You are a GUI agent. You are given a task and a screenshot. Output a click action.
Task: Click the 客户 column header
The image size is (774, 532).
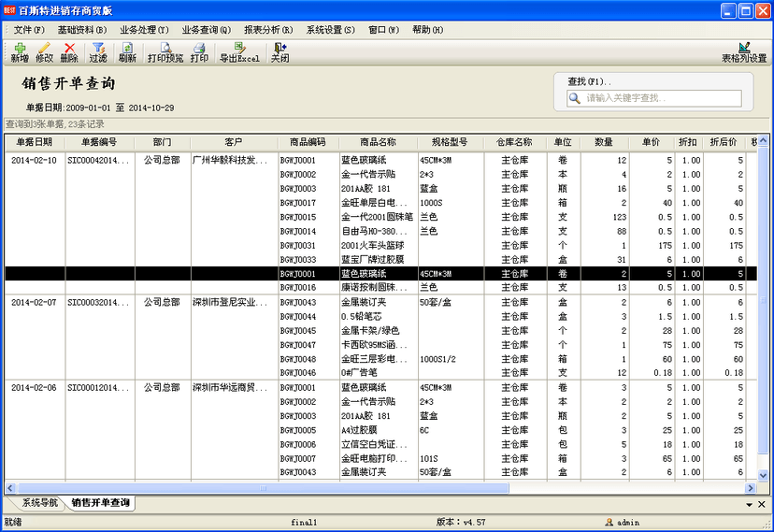pyautogui.click(x=234, y=142)
